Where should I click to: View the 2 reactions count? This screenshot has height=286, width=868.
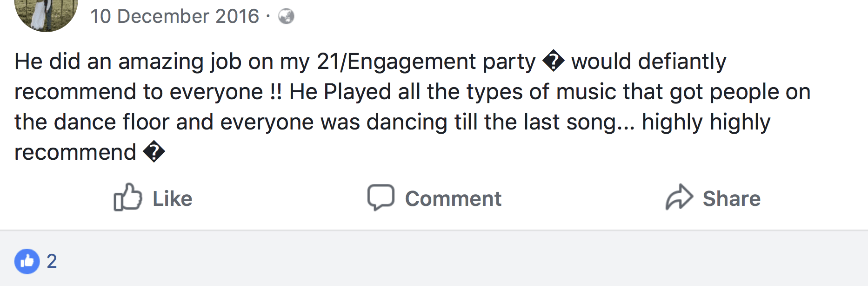click(x=52, y=261)
